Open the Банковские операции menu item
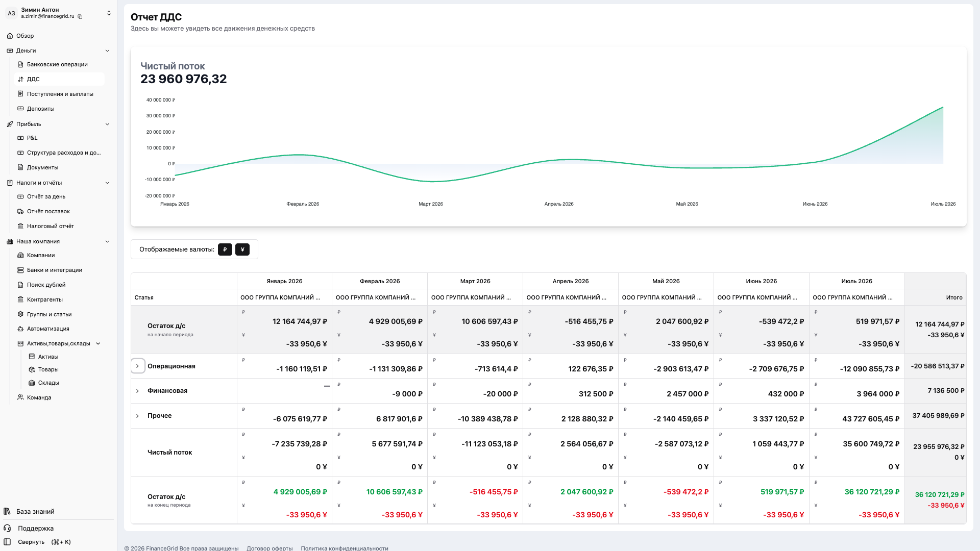This screenshot has width=980, height=551. [x=57, y=64]
